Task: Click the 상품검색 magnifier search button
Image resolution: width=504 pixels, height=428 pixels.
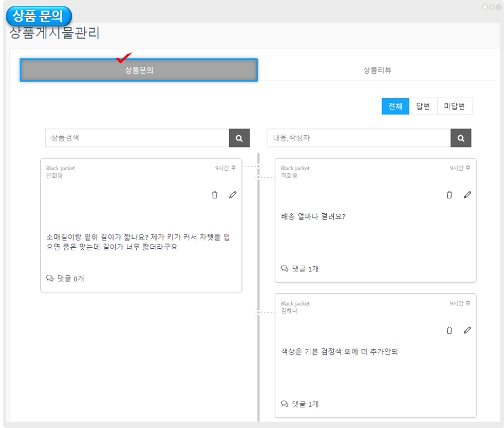Action: (x=239, y=138)
